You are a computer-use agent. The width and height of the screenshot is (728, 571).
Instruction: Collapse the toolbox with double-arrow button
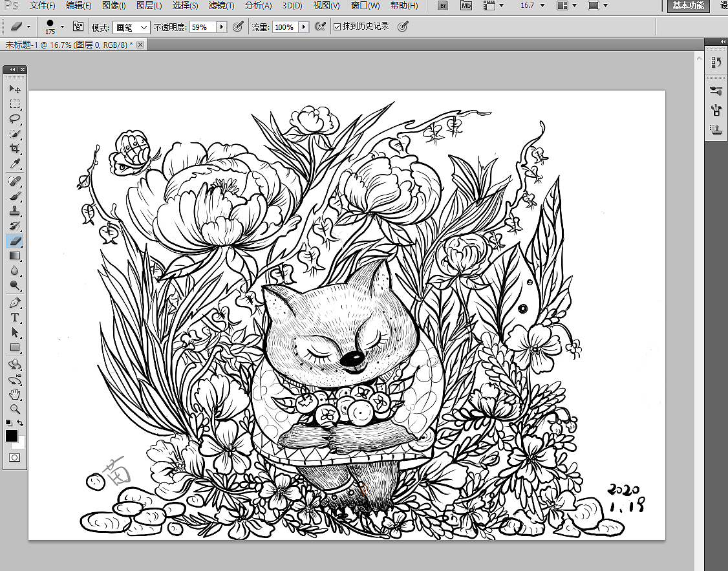(x=12, y=70)
